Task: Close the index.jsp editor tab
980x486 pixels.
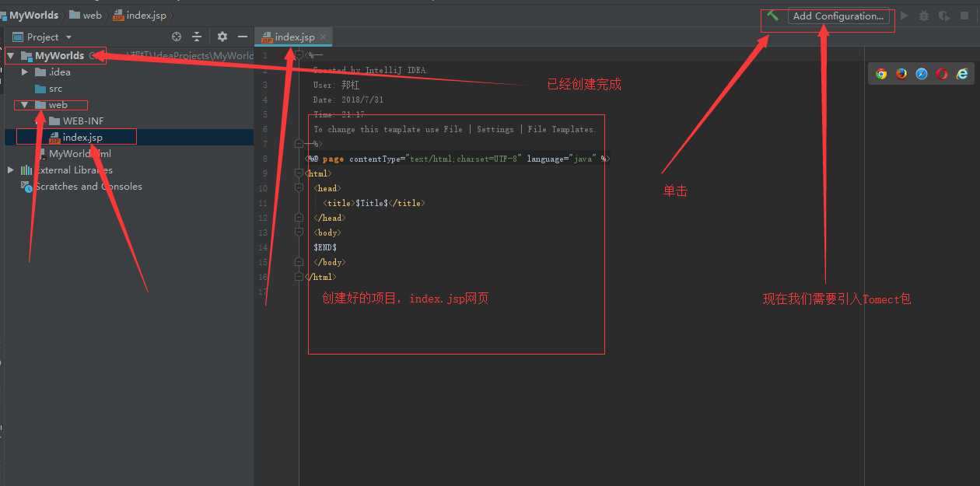Action: (324, 37)
